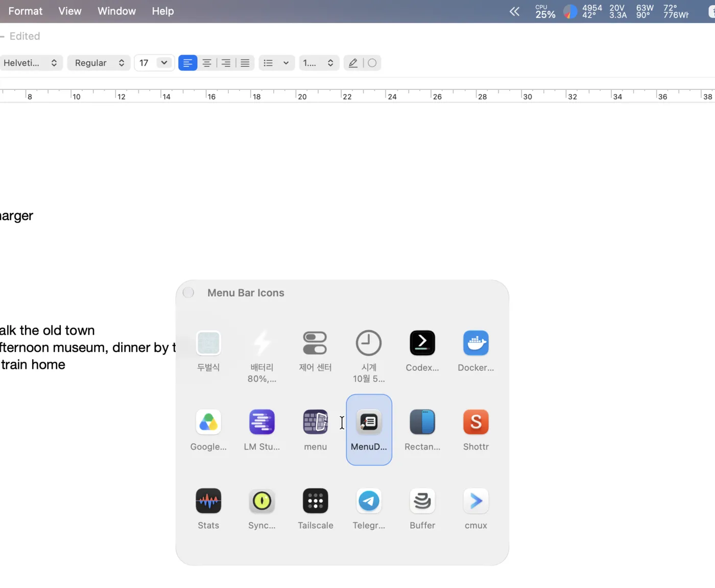715x588 pixels.
Task: Center align the text
Action: tap(207, 63)
